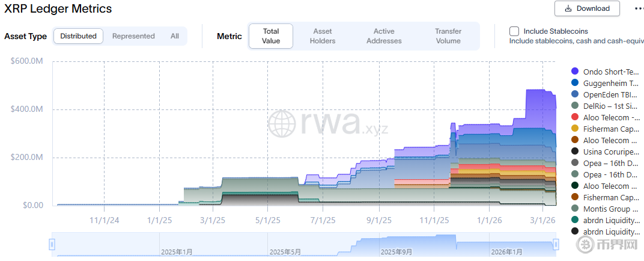
Task: Click the 3/1/25 x-axis date label
Action: click(213, 220)
